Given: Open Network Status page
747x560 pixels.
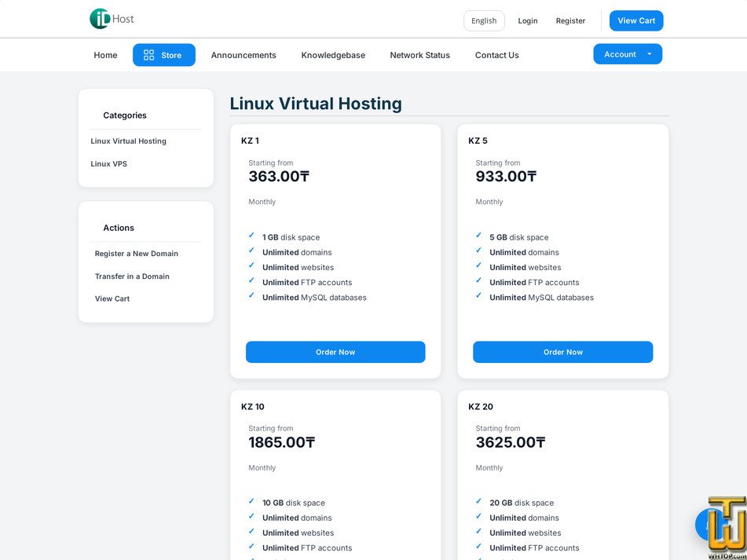Looking at the screenshot, I should pyautogui.click(x=419, y=55).
